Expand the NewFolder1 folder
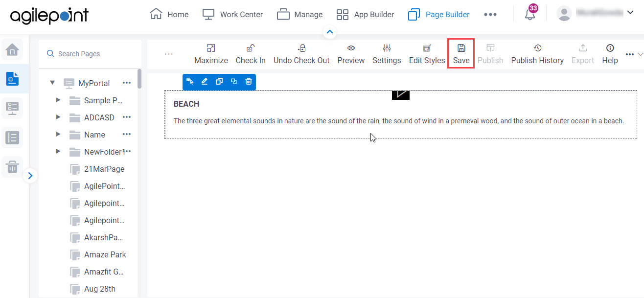 coord(58,151)
